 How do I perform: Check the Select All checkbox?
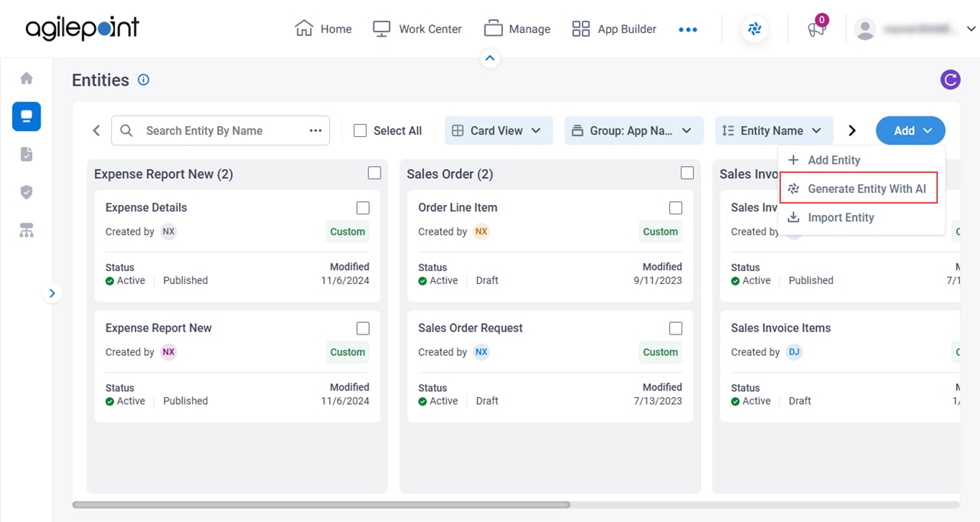coord(360,131)
